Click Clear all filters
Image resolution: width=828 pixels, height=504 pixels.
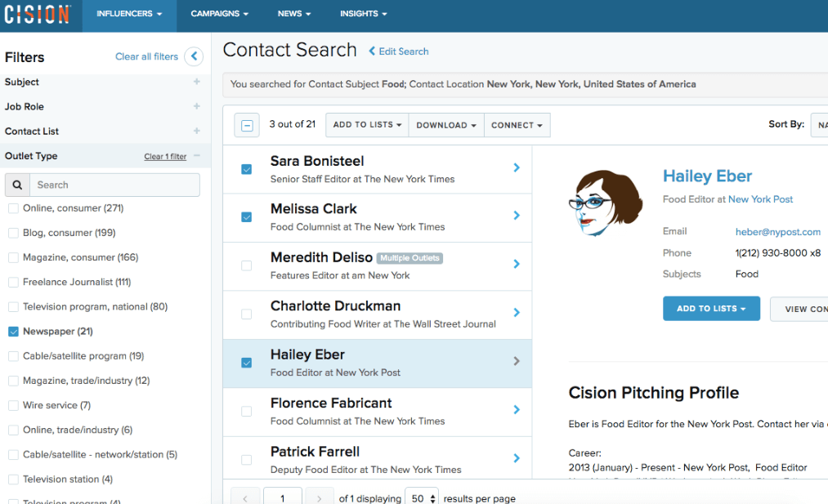147,56
